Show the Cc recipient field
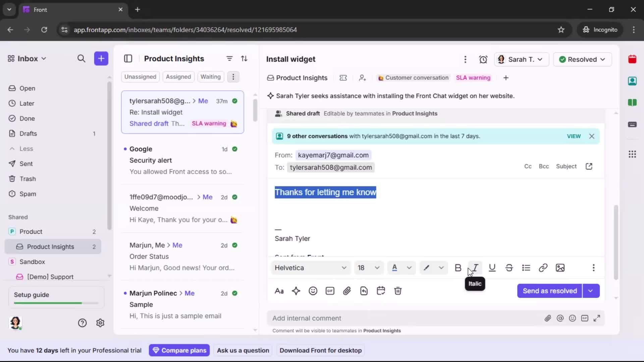644x362 pixels. tap(528, 166)
